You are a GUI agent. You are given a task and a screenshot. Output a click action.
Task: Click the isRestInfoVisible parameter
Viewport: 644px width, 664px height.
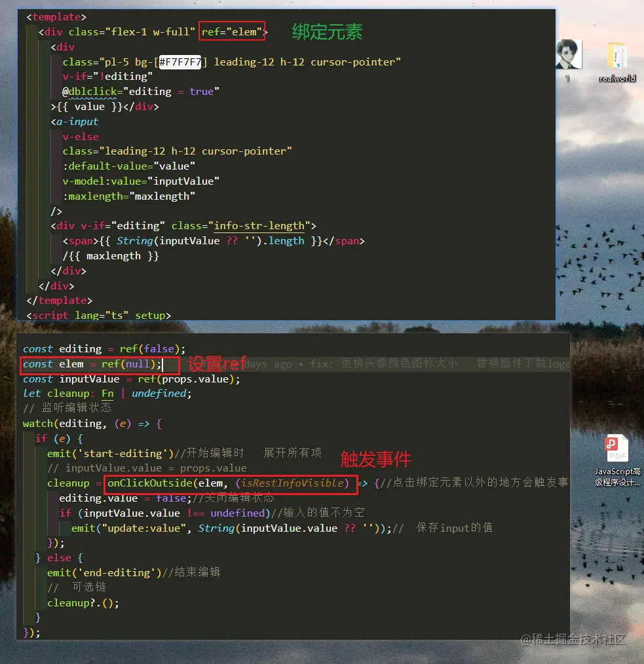coord(292,483)
